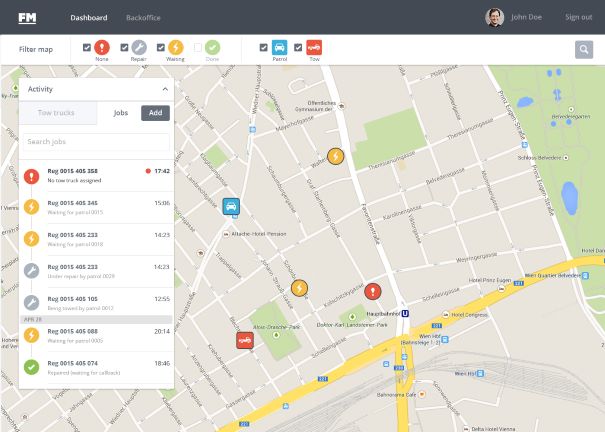Click the green Done checkmark filter icon
The width and height of the screenshot is (605, 432).
coord(212,47)
